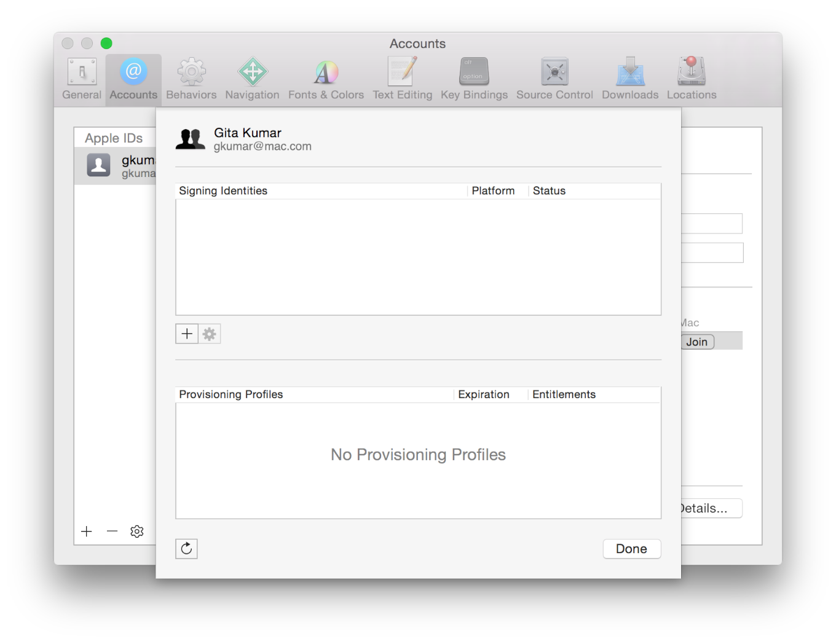Open signing identities gear menu
This screenshot has width=836, height=644.
[210, 334]
